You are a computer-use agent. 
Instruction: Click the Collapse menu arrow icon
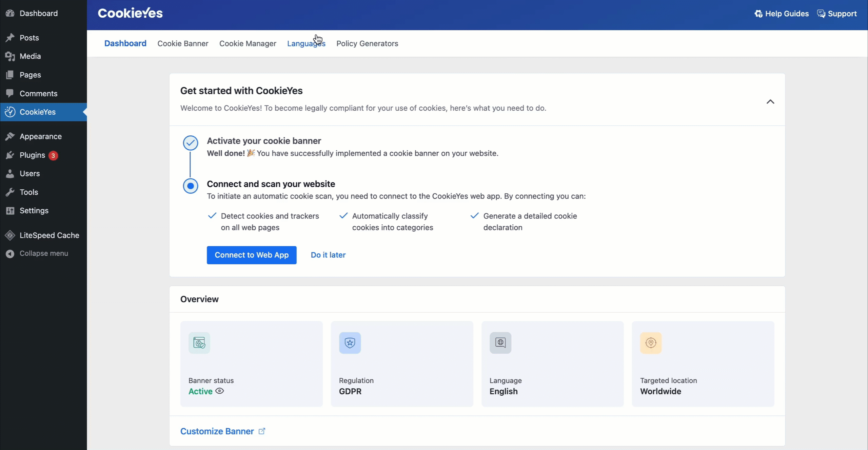10,254
